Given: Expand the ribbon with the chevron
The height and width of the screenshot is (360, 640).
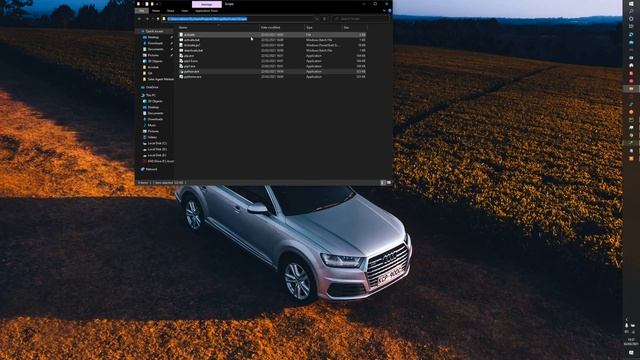Looking at the screenshot, I should coord(384,11).
